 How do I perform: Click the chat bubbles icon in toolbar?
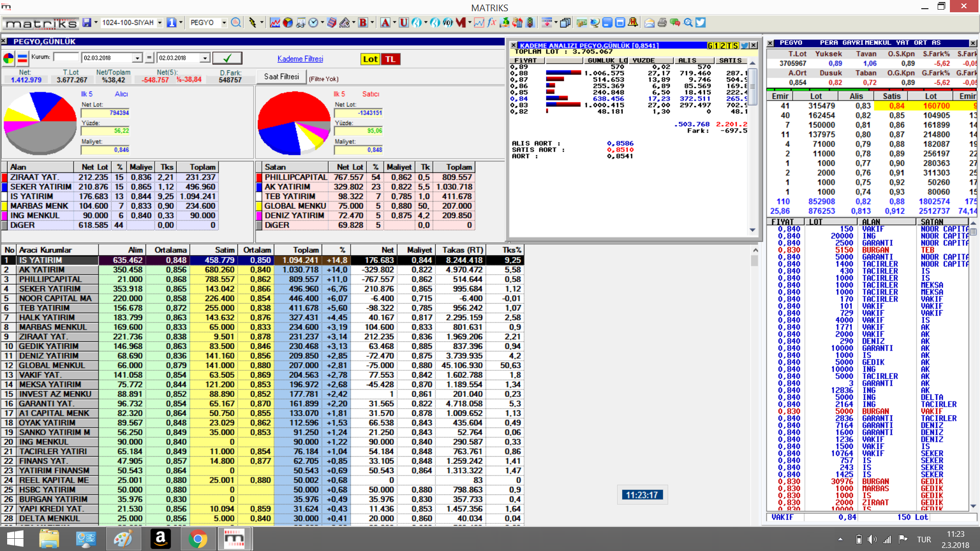pyautogui.click(x=675, y=22)
